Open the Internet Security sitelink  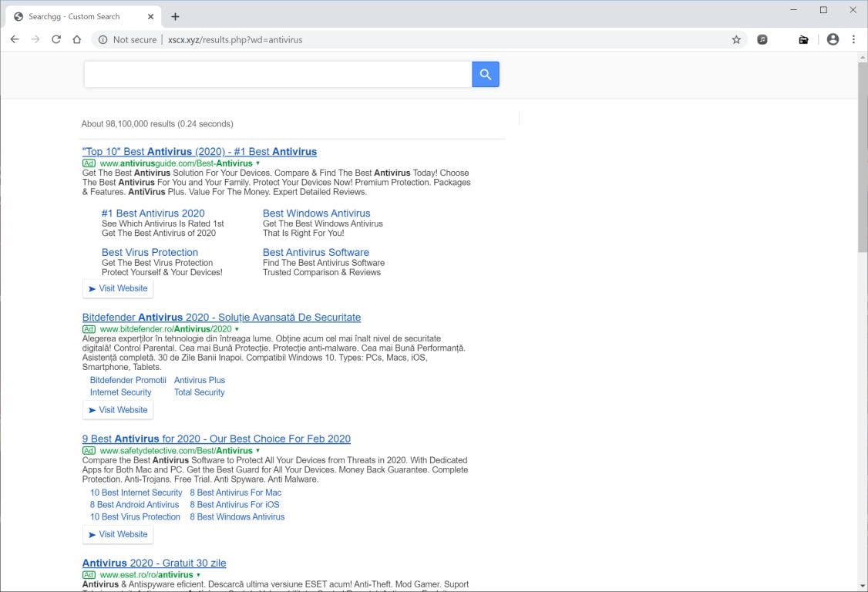point(121,392)
